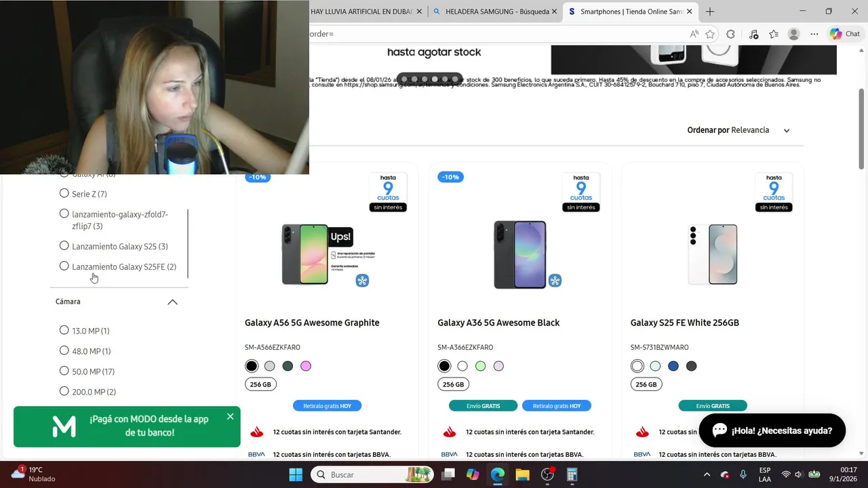Click Microsoft Edge taskbar icon
868x488 pixels.
(498, 474)
